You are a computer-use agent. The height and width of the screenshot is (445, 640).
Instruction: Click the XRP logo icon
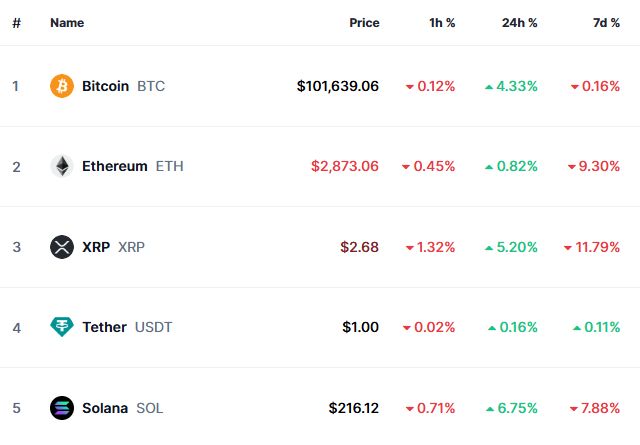coord(62,247)
